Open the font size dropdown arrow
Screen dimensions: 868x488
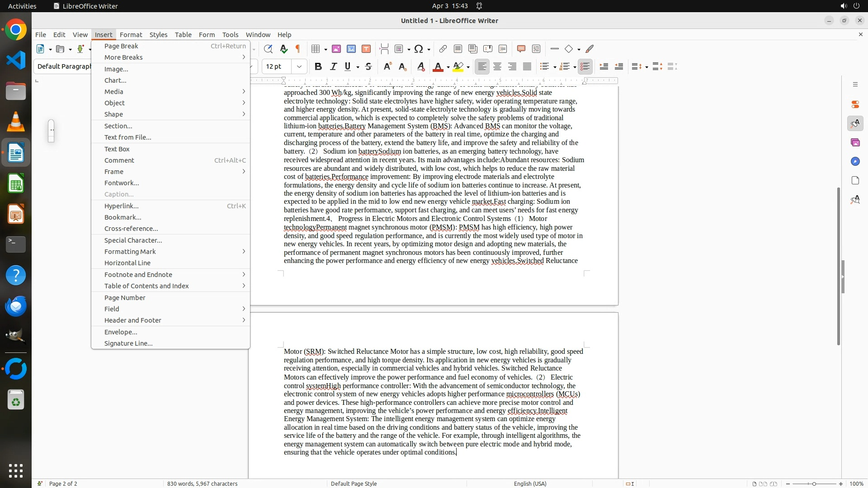(299, 67)
